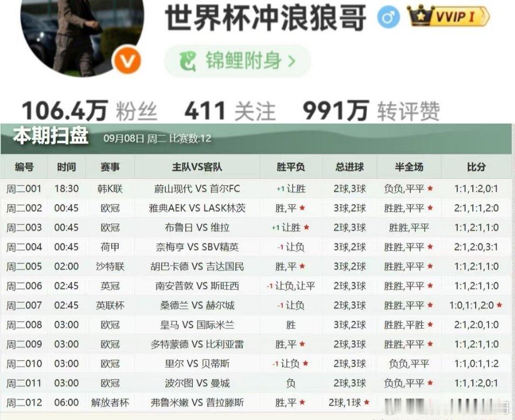Click the 韩K联 league cell

point(110,189)
